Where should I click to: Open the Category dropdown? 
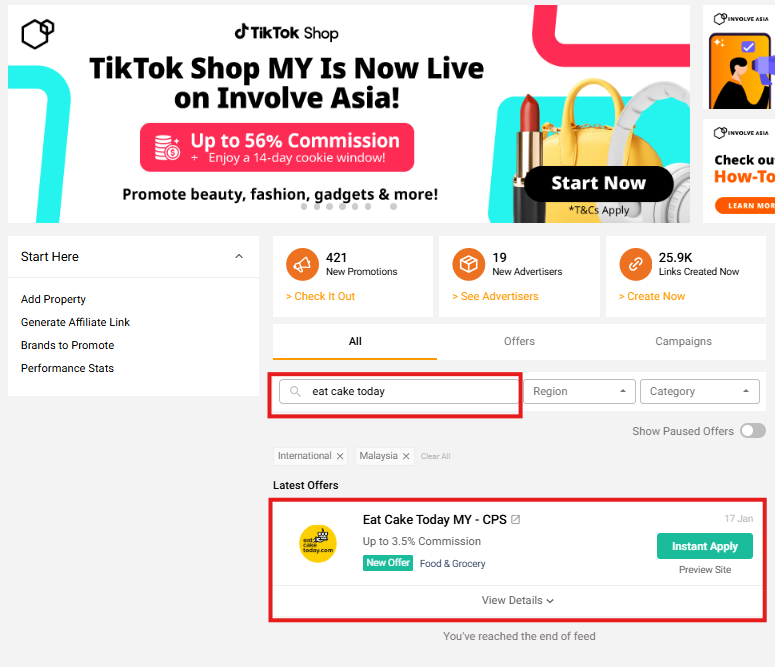click(x=699, y=392)
